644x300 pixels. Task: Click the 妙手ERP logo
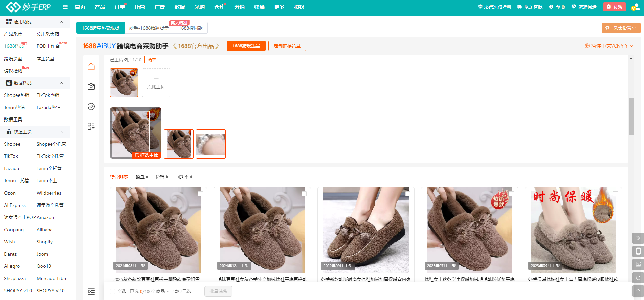pos(28,7)
